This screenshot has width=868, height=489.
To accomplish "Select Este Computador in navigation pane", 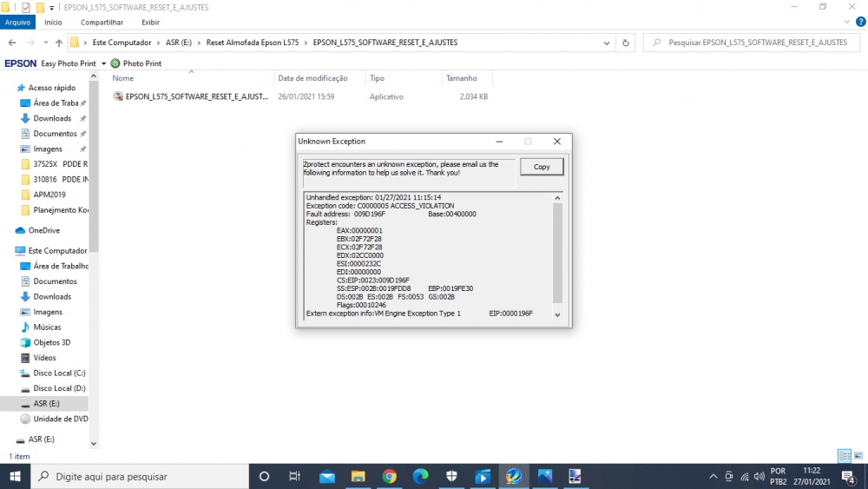I will (x=57, y=251).
